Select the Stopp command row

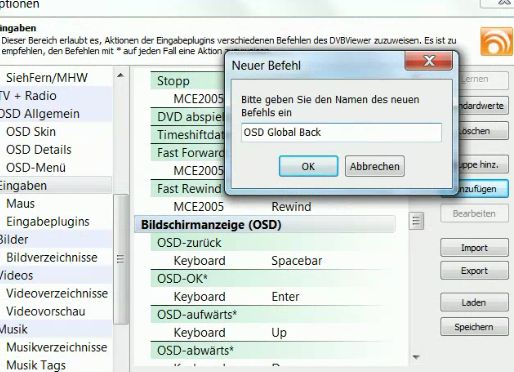pyautogui.click(x=187, y=81)
